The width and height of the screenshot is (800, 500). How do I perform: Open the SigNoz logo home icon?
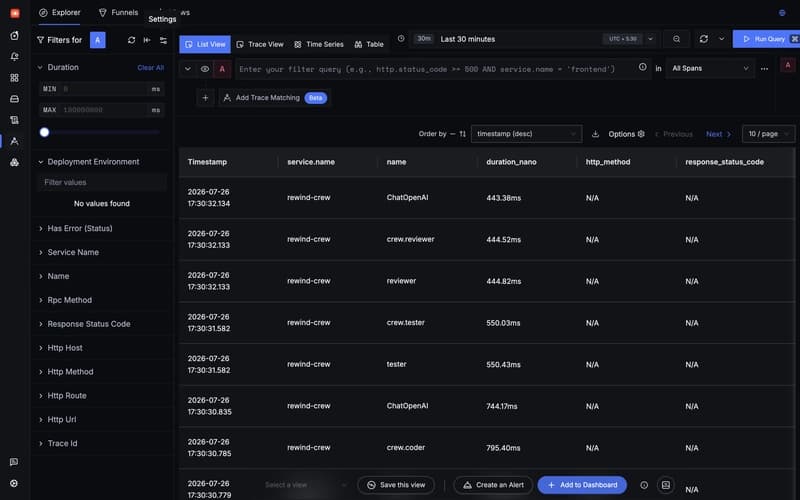tap(15, 13)
